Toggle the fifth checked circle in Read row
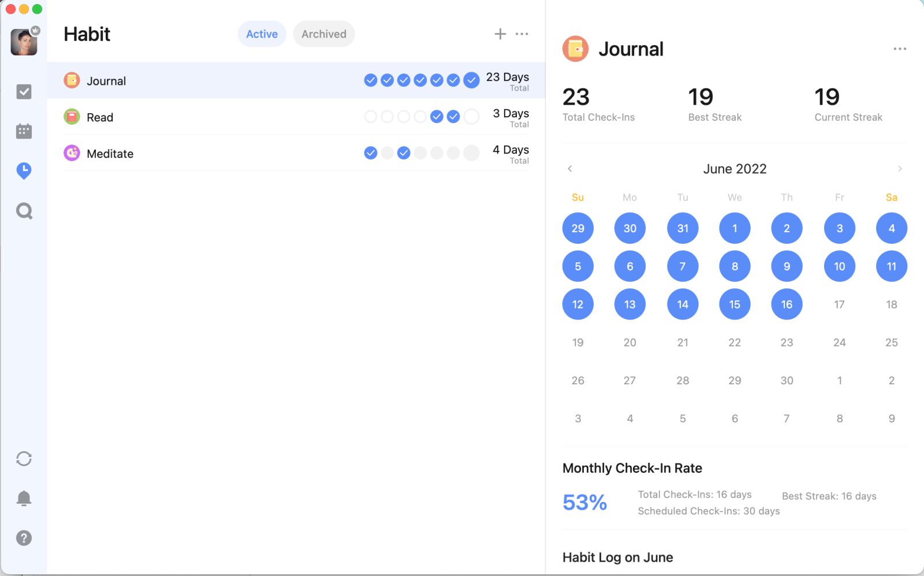924x576 pixels. pyautogui.click(x=437, y=117)
